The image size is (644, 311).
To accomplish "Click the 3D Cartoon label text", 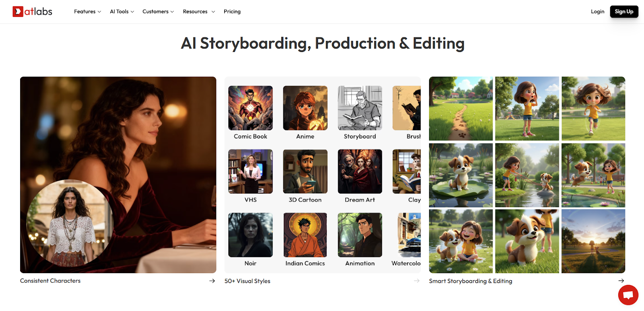I will point(305,200).
